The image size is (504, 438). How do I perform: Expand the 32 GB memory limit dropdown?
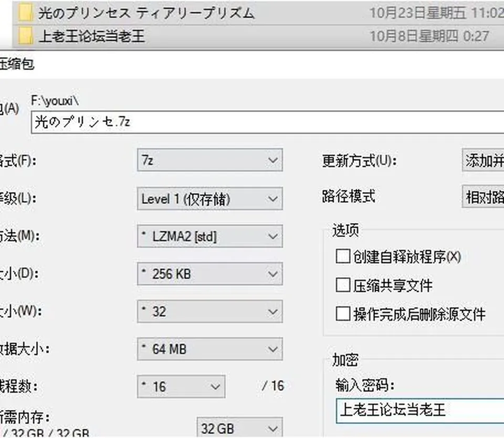pyautogui.click(x=240, y=427)
